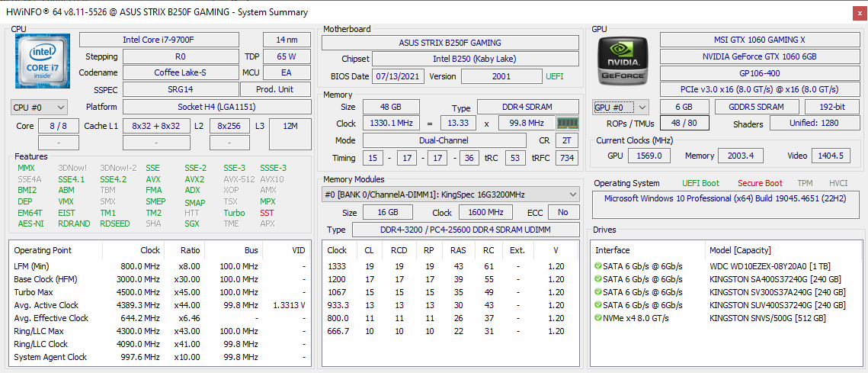The height and width of the screenshot is (373, 868).
Task: Click the Socket H4 (LGA1151) platform field
Action: click(216, 107)
